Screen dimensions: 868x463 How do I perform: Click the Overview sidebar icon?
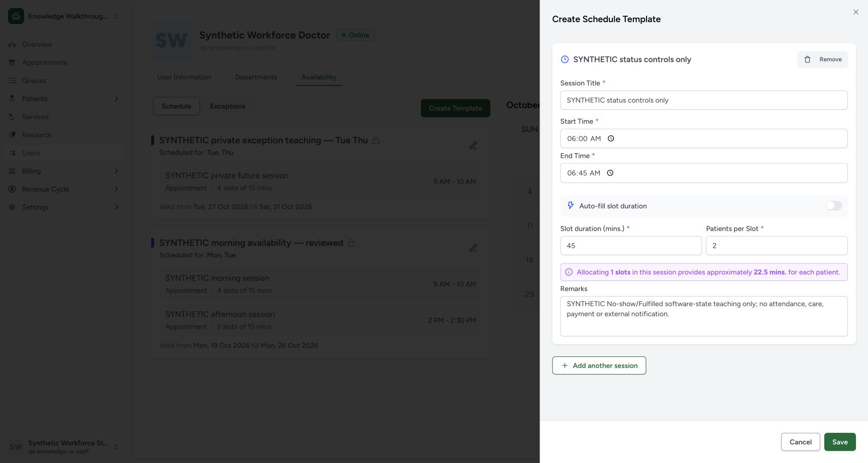click(12, 44)
